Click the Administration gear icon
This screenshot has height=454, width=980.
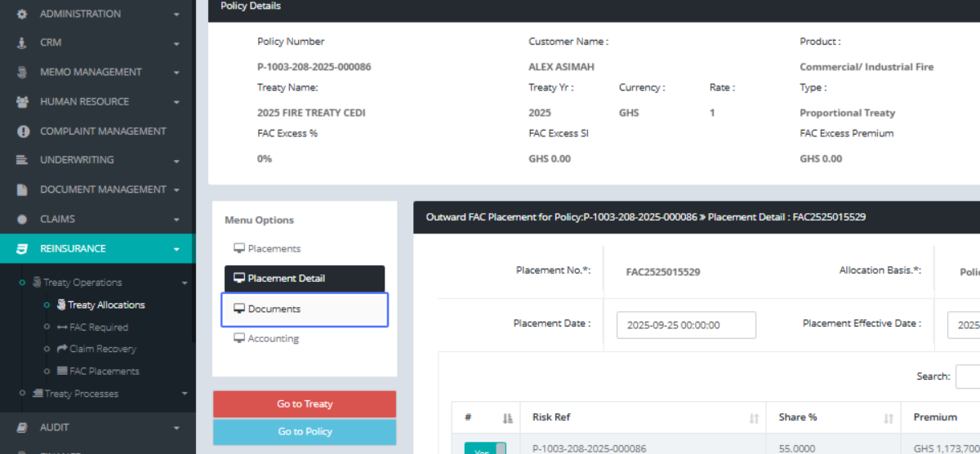[22, 14]
